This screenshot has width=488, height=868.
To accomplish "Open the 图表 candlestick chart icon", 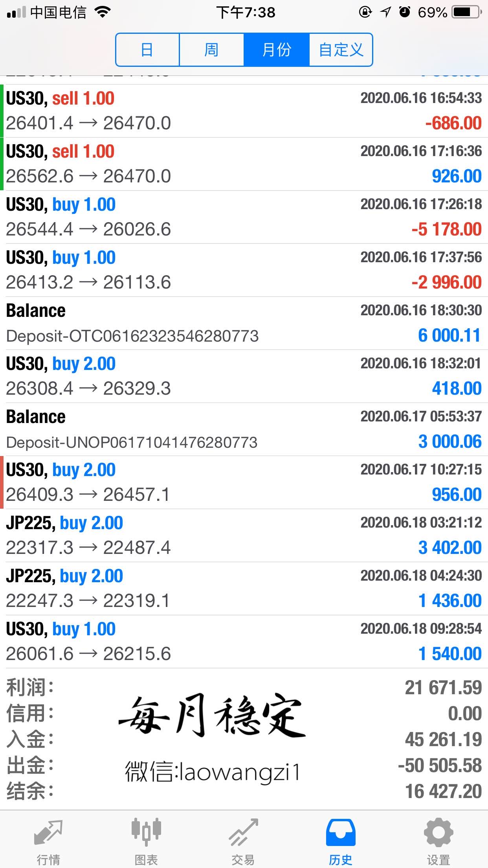I will 146,833.
